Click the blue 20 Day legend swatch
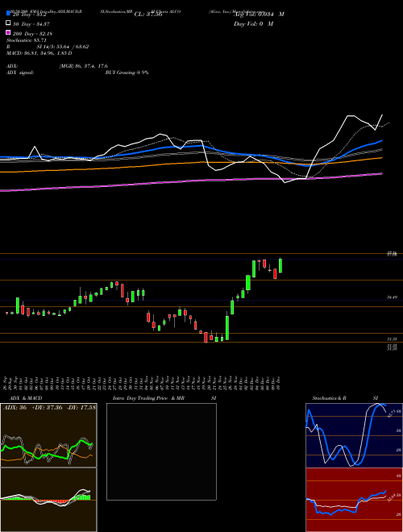Viewport: 403px width, 532px height. 8,14
